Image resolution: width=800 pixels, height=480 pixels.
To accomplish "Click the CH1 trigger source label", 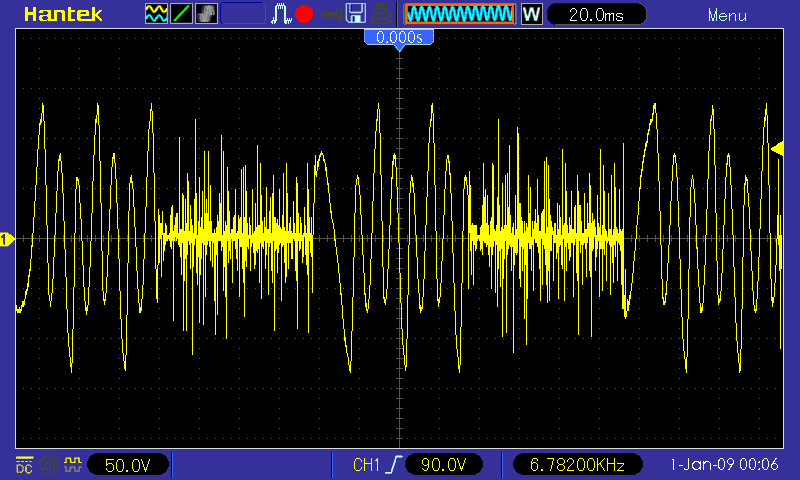I will point(366,465).
